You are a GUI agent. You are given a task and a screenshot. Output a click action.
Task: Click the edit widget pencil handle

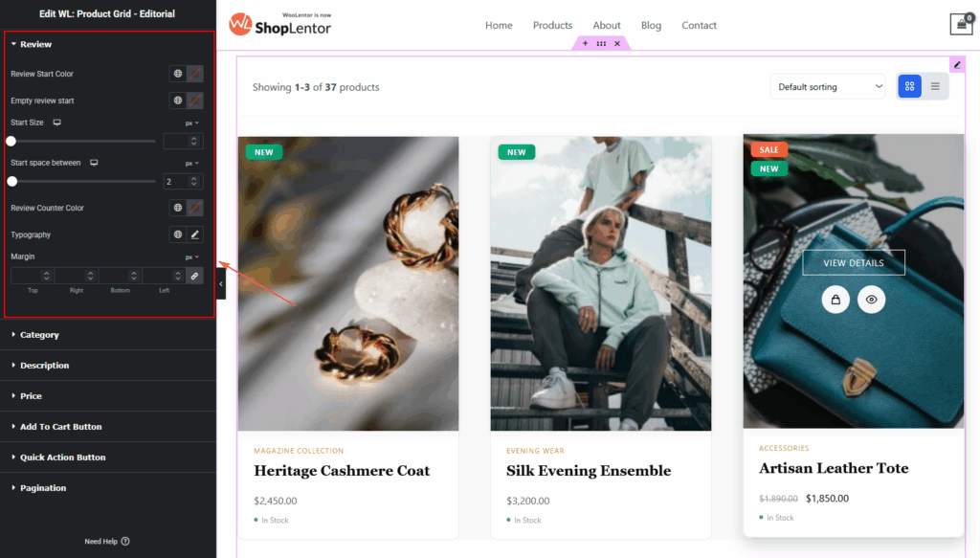[957, 64]
